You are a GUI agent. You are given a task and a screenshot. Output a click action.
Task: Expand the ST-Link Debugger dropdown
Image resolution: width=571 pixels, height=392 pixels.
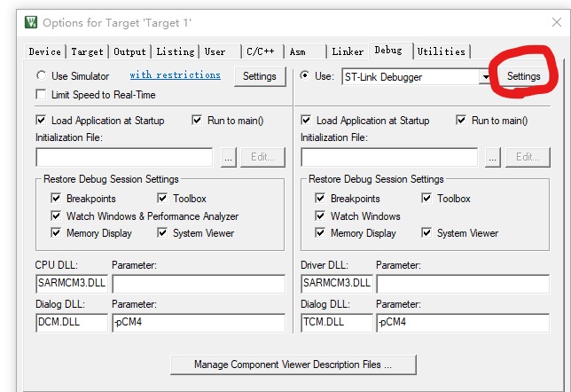486,77
